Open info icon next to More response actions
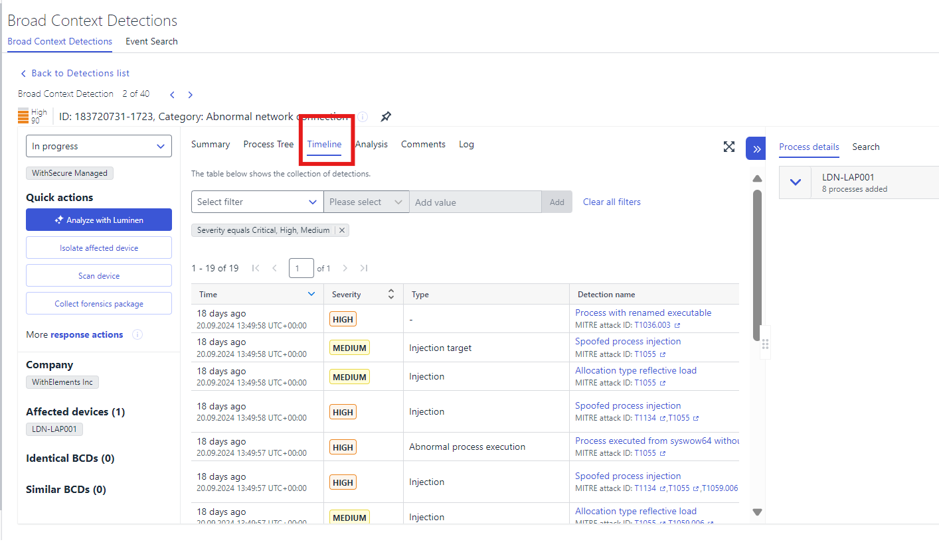This screenshot has width=939, height=560. [x=137, y=334]
